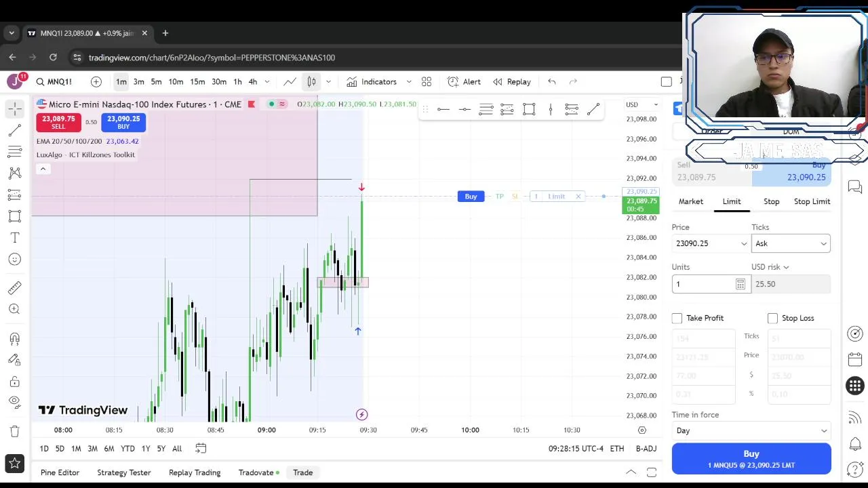This screenshot has height=488, width=868.
Task: Click the red SELL 23,089.75 button
Action: 58,122
